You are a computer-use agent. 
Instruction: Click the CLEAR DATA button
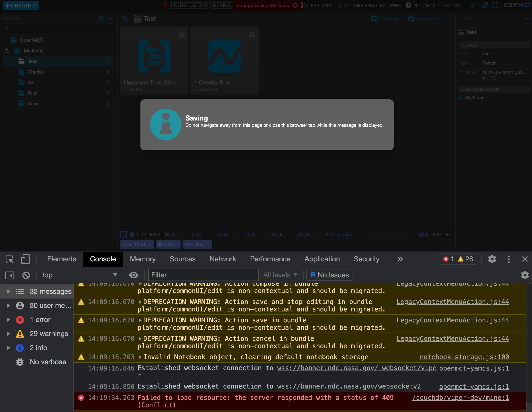(318, 5)
